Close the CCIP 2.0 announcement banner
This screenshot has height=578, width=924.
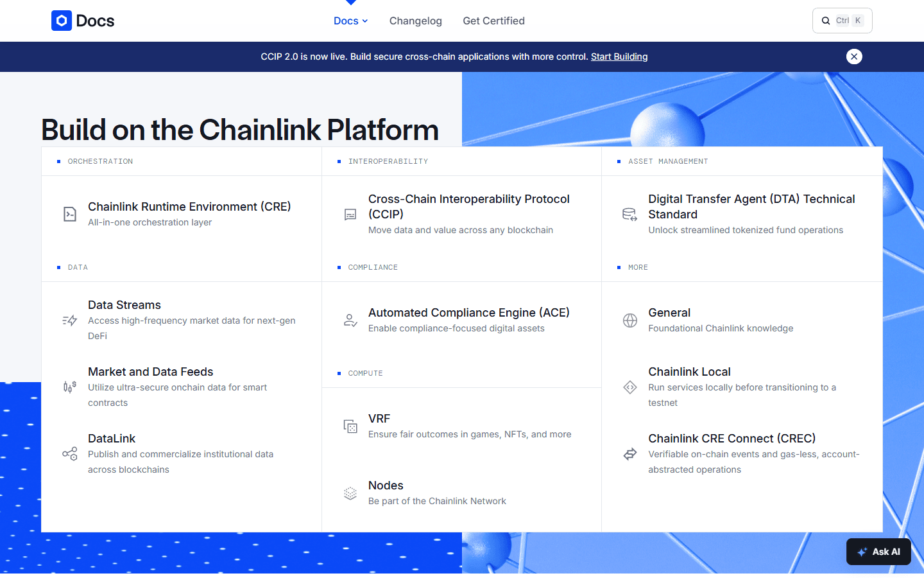coord(854,57)
